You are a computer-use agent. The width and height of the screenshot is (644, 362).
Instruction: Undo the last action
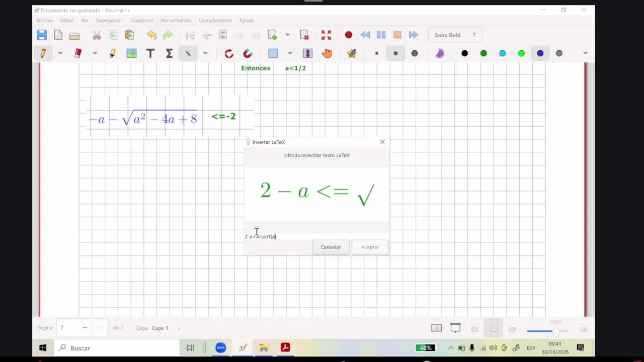click(x=151, y=35)
